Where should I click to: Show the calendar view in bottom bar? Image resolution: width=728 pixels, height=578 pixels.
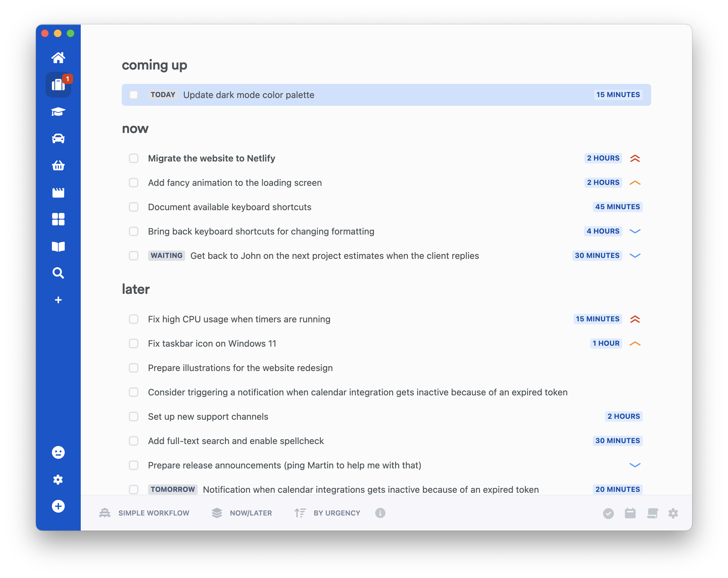point(630,514)
